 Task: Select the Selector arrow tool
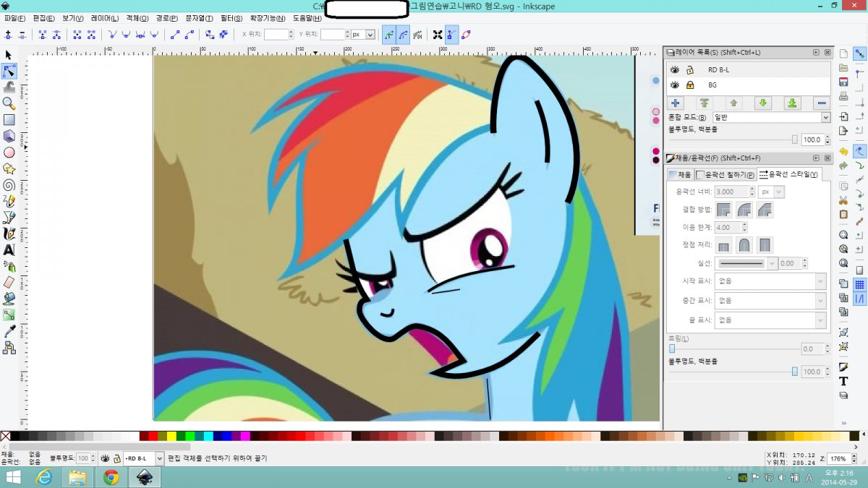[9, 55]
